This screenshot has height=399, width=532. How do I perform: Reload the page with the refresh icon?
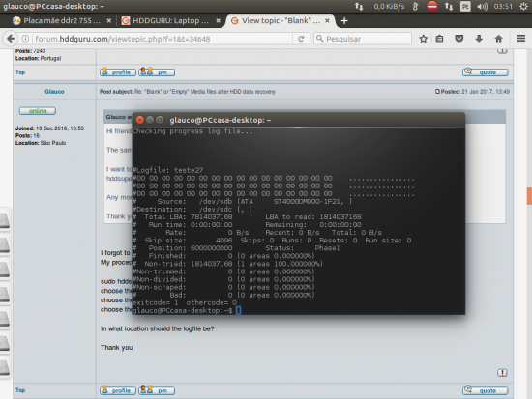pos(301,39)
